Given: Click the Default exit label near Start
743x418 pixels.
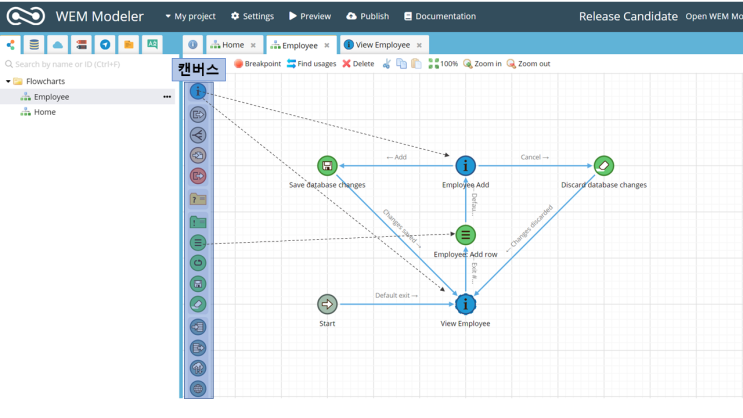Looking at the screenshot, I should (x=397, y=295).
